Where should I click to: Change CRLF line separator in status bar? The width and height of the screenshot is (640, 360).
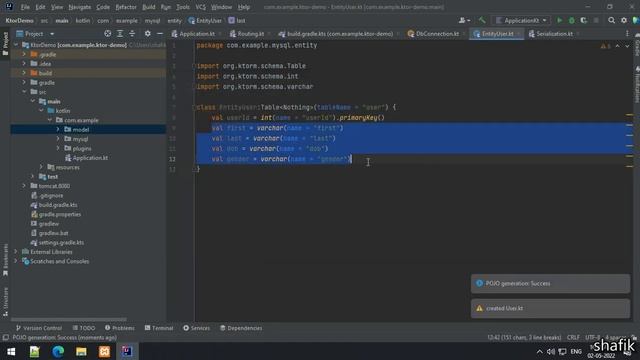coord(573,338)
